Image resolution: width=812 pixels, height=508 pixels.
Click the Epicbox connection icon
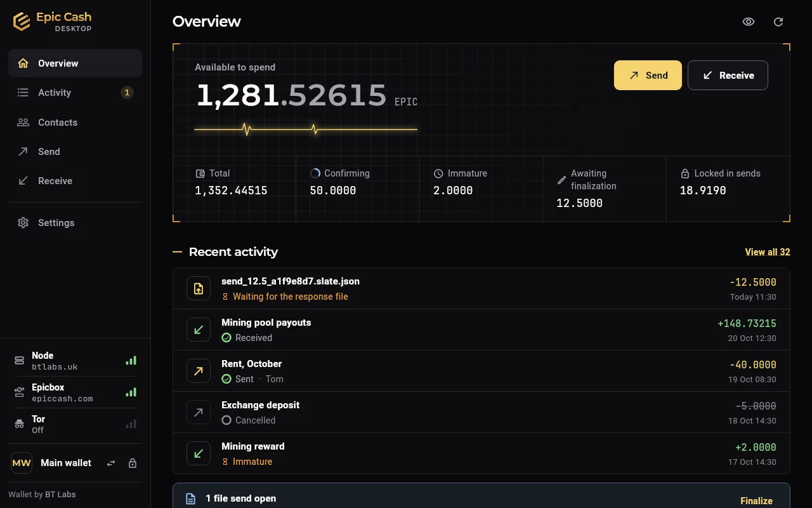coord(19,392)
